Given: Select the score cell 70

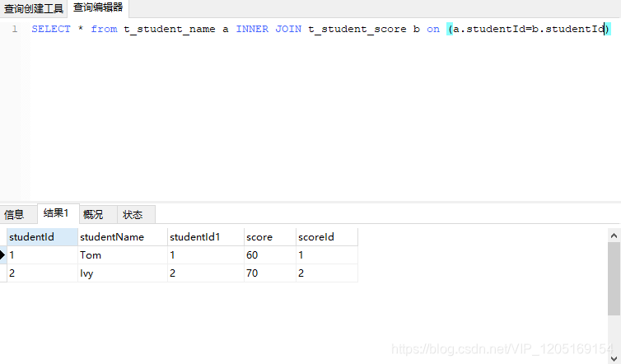Looking at the screenshot, I should point(270,273).
